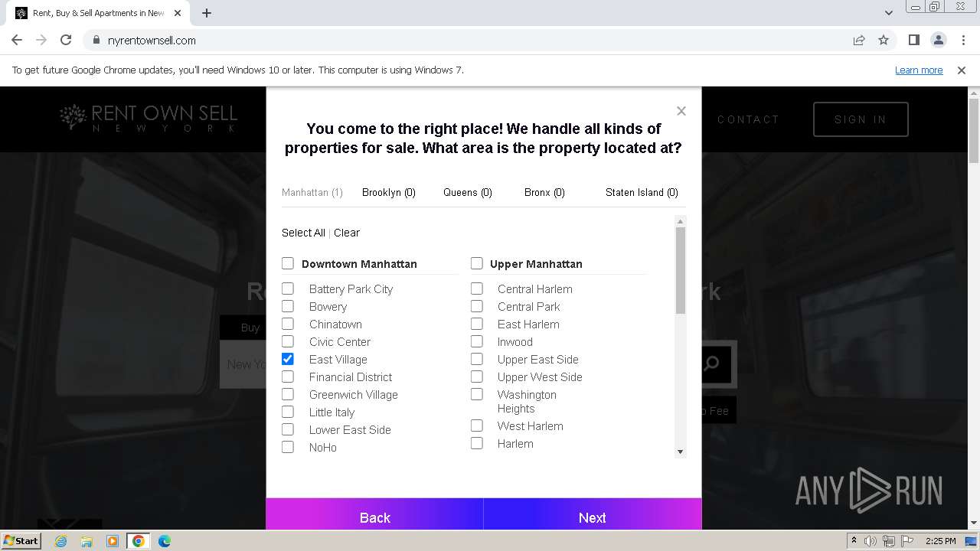The image size is (980, 551).
Task: Open the file explorer taskbar icon
Action: pyautogui.click(x=87, y=541)
